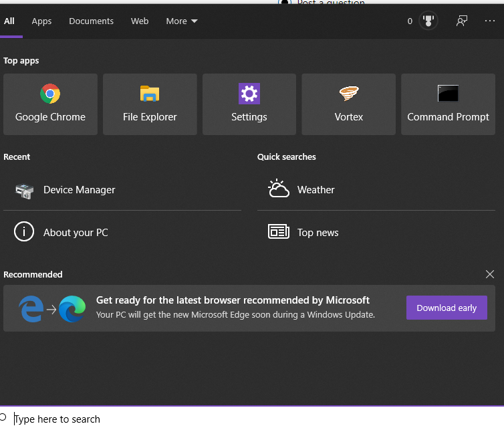Expand the More filter dropdown
504x430 pixels.
182,21
